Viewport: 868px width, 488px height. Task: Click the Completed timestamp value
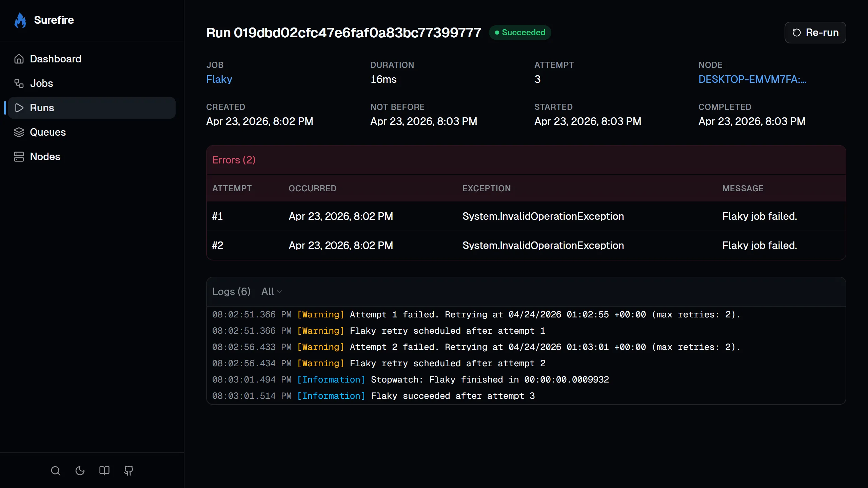752,121
